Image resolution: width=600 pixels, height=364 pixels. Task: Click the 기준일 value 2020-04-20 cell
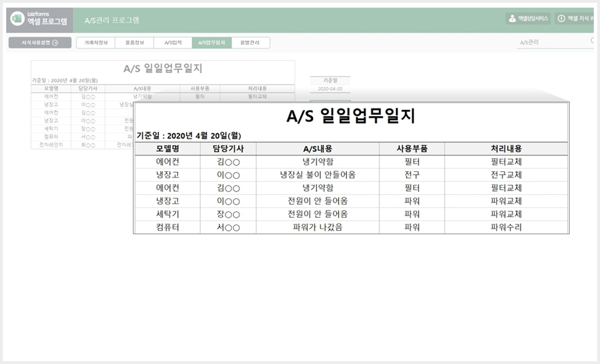[330, 88]
